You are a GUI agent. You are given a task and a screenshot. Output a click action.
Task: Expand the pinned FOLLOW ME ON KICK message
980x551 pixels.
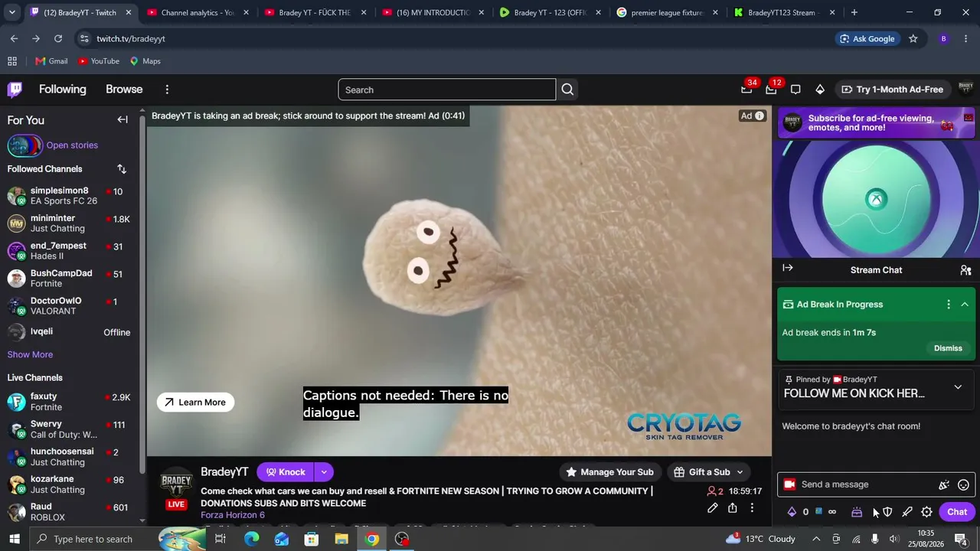click(x=958, y=387)
